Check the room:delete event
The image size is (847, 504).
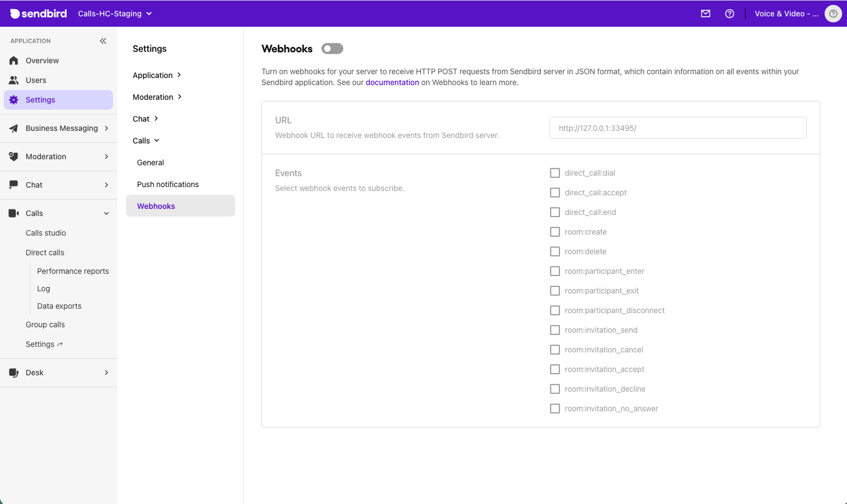tap(555, 251)
